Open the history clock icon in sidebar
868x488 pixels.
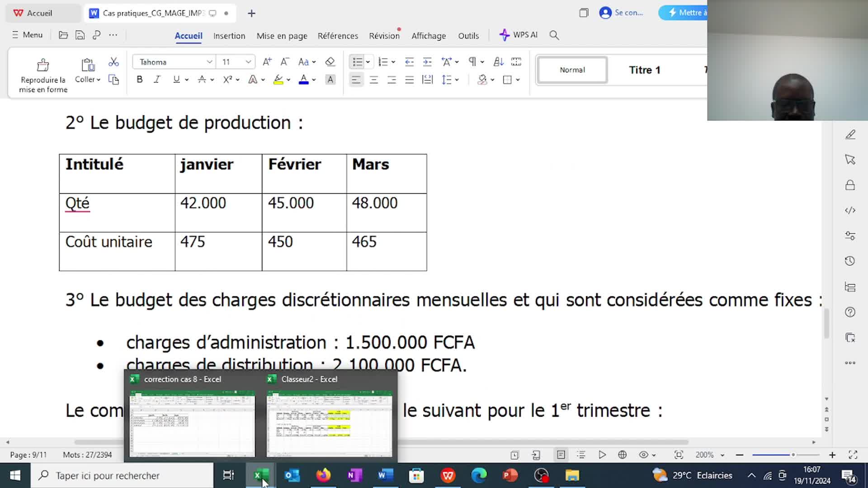coord(850,261)
